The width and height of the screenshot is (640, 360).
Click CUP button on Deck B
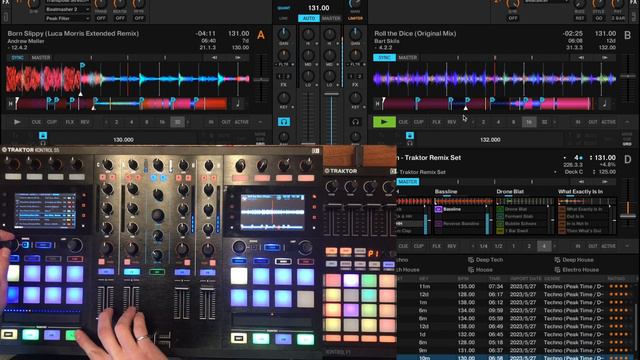tap(418, 122)
